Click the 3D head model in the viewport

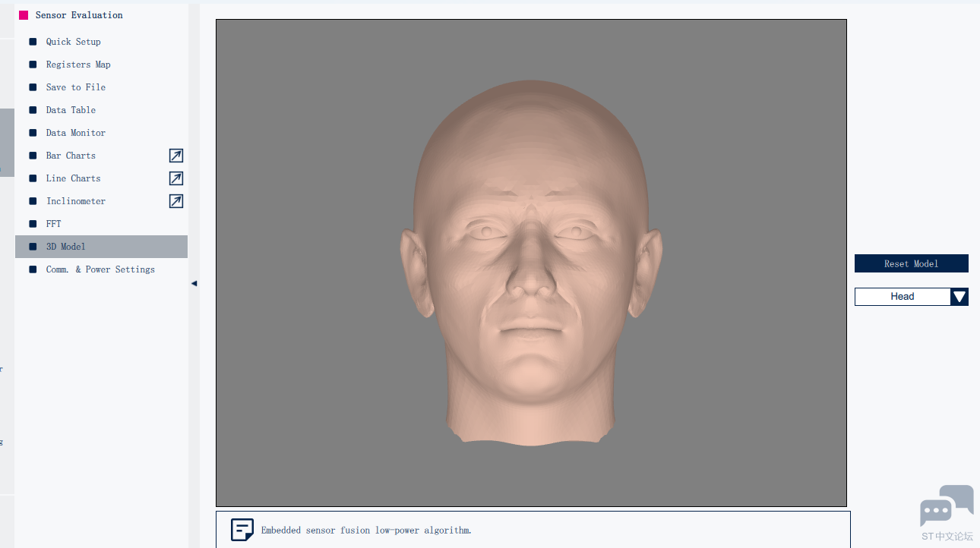(x=531, y=263)
